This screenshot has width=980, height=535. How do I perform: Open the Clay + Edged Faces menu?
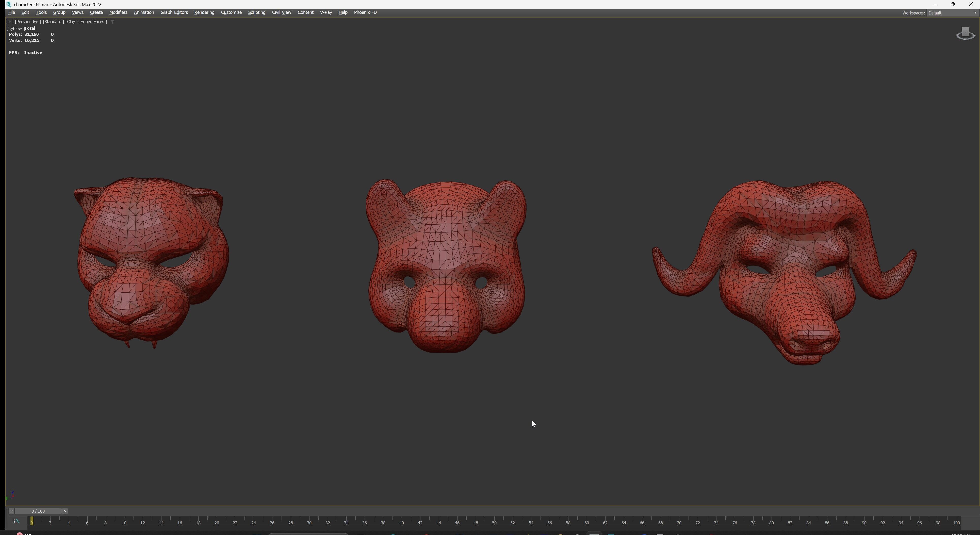pos(86,22)
